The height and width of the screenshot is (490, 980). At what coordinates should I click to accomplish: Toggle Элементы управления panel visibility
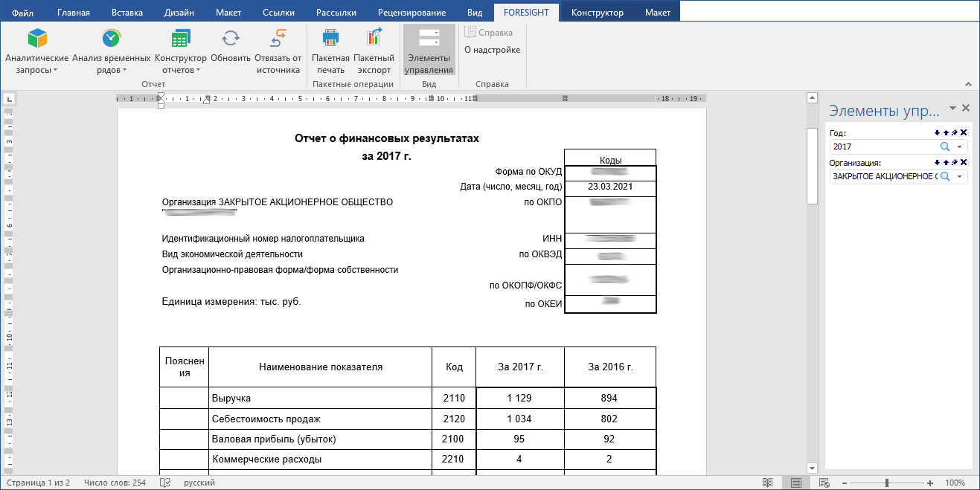tap(429, 50)
